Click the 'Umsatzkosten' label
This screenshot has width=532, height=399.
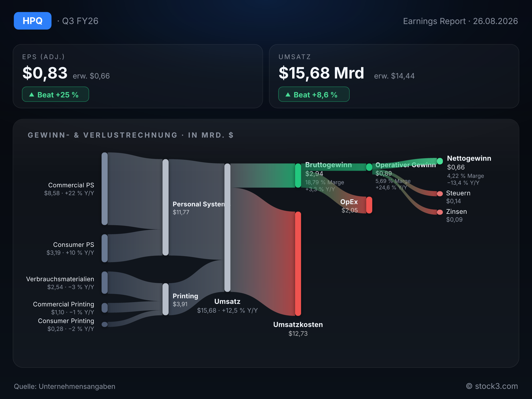(x=298, y=325)
